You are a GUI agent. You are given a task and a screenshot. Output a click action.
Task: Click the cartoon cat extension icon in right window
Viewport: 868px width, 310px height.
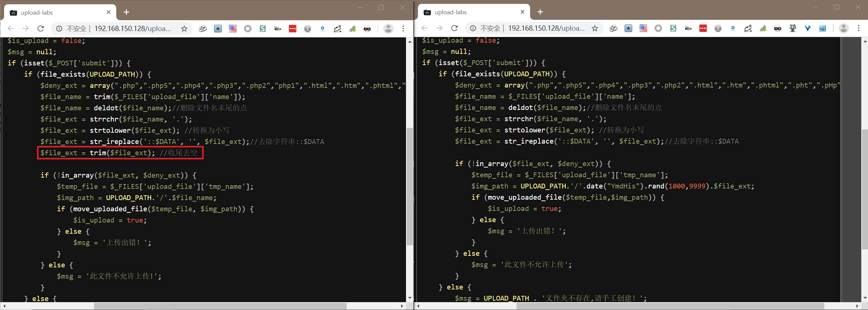(793, 28)
